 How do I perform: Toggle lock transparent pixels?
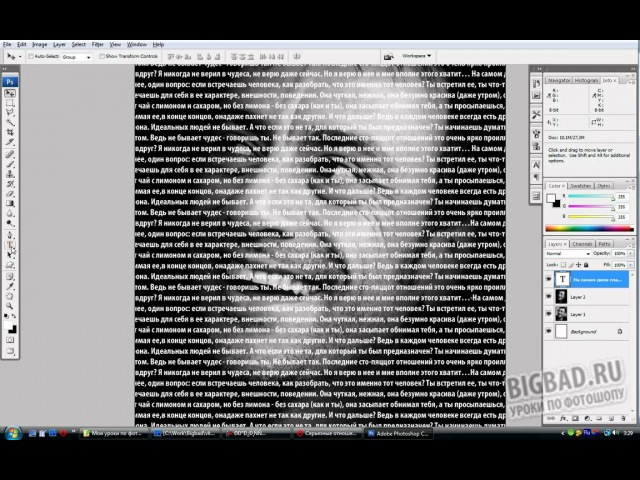pyautogui.click(x=563, y=265)
